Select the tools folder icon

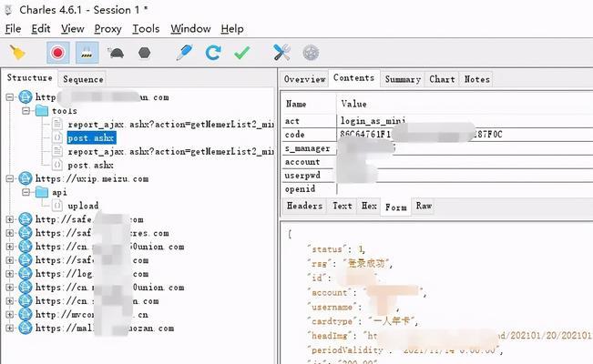tap(42, 111)
